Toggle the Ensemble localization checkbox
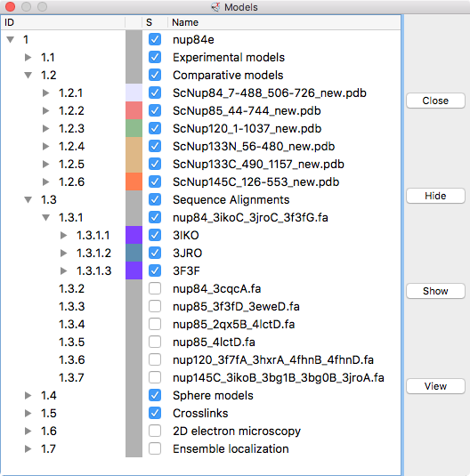Viewport: 470px width, 476px height. pyautogui.click(x=155, y=448)
